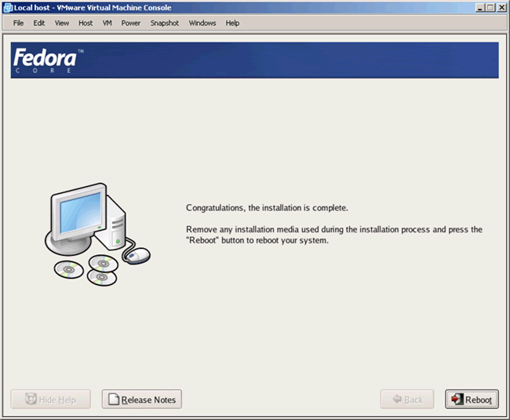Viewport: 510px width, 420px height.
Task: Click the icon on the Reboot button
Action: (x=455, y=400)
